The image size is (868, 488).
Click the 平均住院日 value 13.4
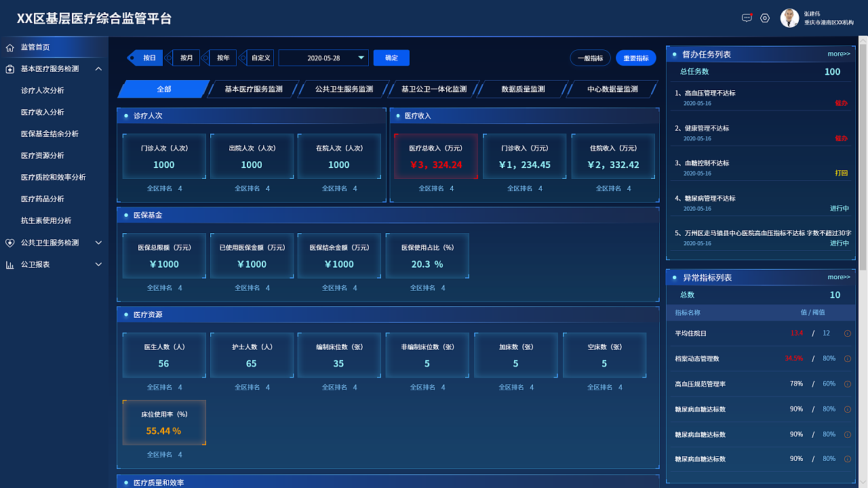[x=796, y=333]
